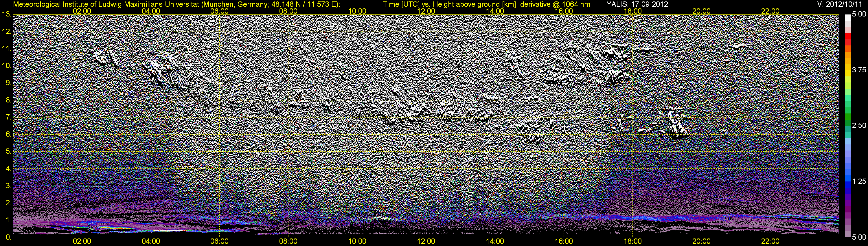Click the height axis label '12.'
Screen dimensions: 868x246
[x=6, y=32]
